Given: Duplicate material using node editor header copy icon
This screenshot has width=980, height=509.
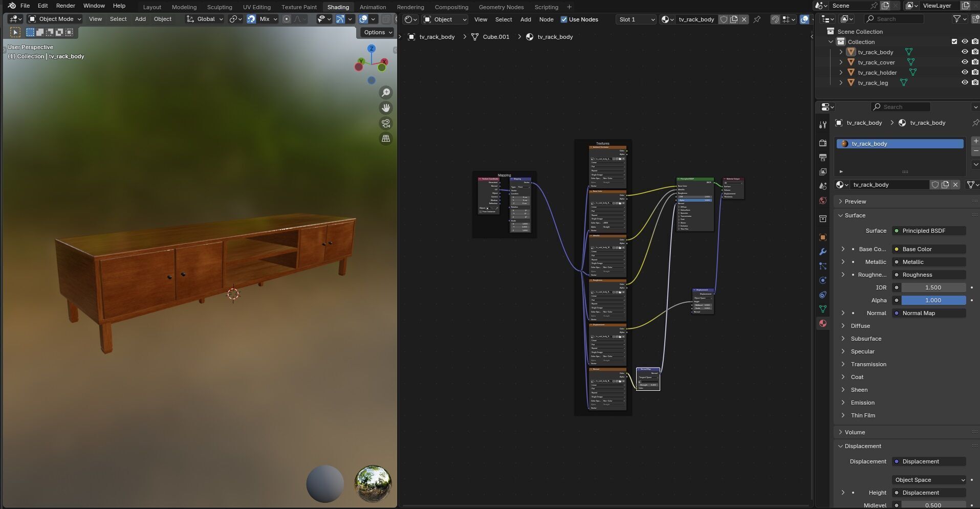Looking at the screenshot, I should pos(734,19).
